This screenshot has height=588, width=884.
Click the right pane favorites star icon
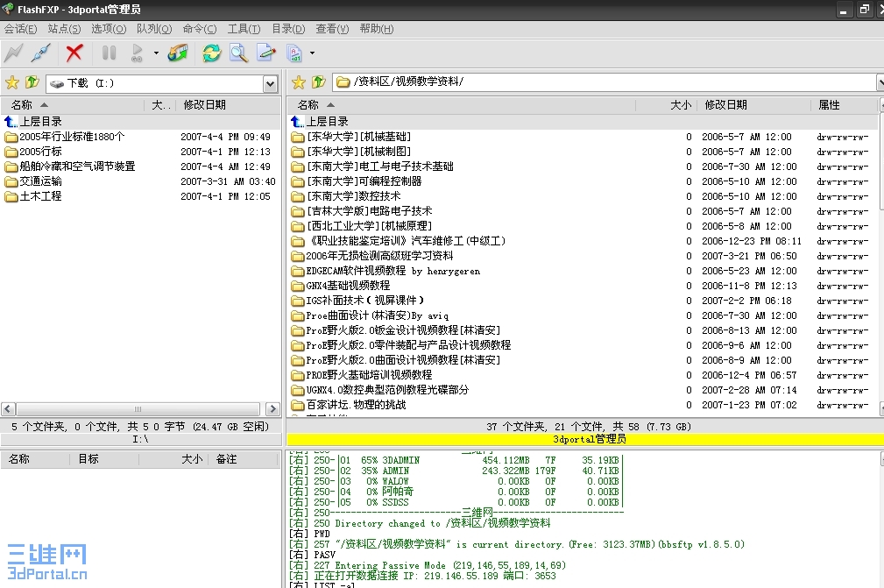(298, 83)
